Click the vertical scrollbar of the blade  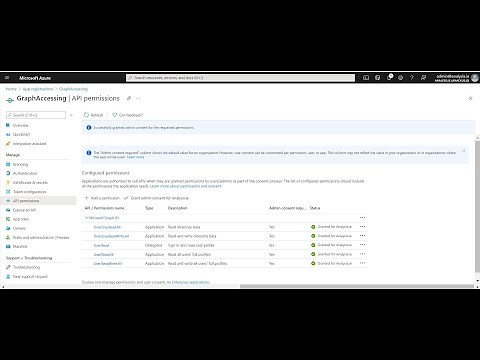[x=477, y=207]
